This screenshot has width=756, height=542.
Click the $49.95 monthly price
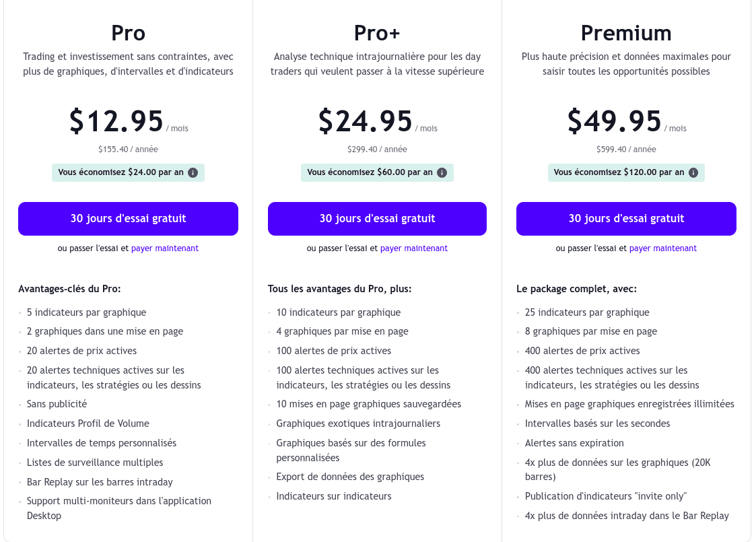coord(615,121)
